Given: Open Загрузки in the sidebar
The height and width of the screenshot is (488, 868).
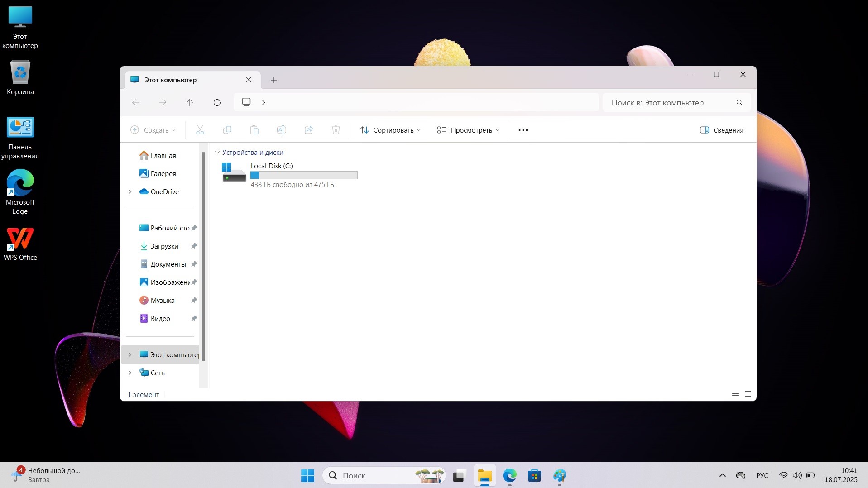Looking at the screenshot, I should pyautogui.click(x=164, y=246).
